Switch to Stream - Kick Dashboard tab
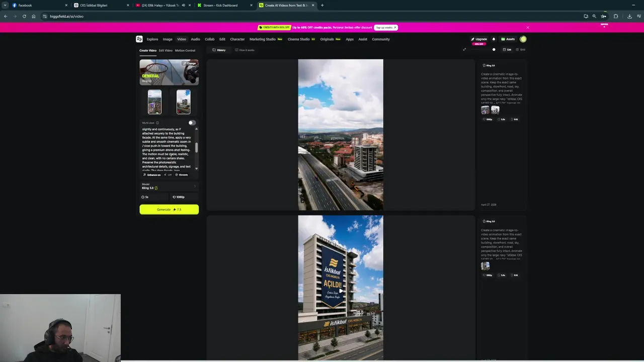This screenshot has width=644, height=362. point(224,6)
